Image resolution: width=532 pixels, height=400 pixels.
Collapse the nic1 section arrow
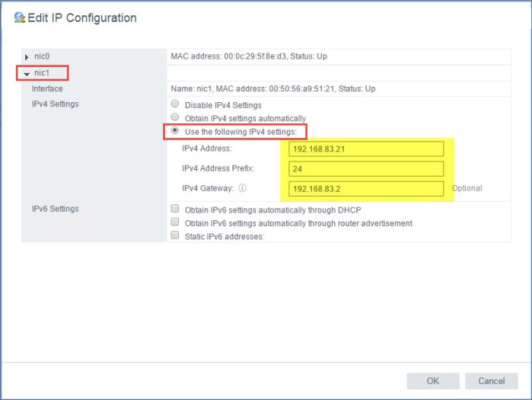[27, 74]
